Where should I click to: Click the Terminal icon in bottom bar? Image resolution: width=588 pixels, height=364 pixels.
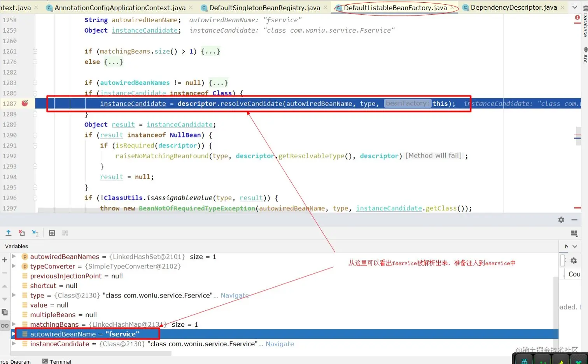click(x=45, y=361)
